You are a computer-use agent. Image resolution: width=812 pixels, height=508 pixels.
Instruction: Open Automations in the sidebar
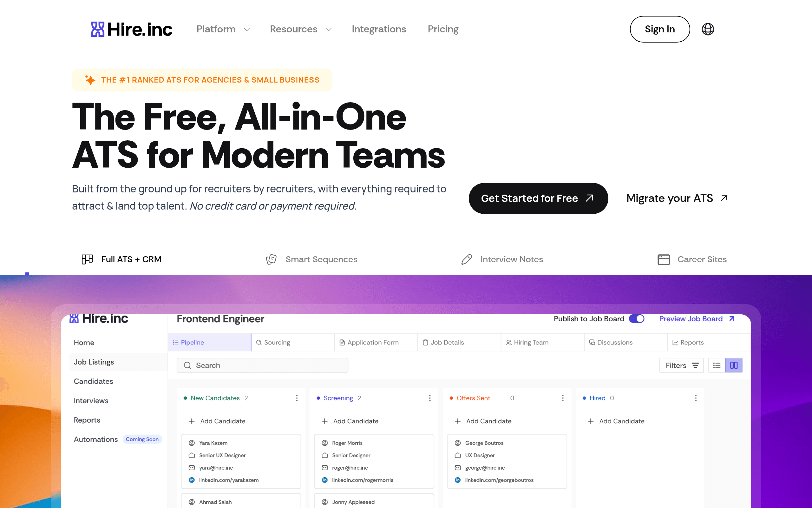tap(95, 439)
